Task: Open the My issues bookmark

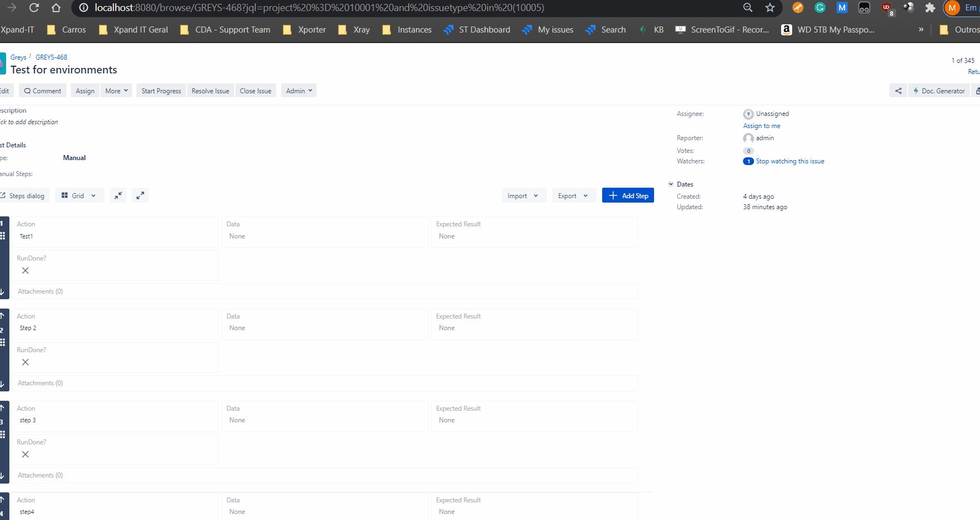Action: (x=548, y=30)
